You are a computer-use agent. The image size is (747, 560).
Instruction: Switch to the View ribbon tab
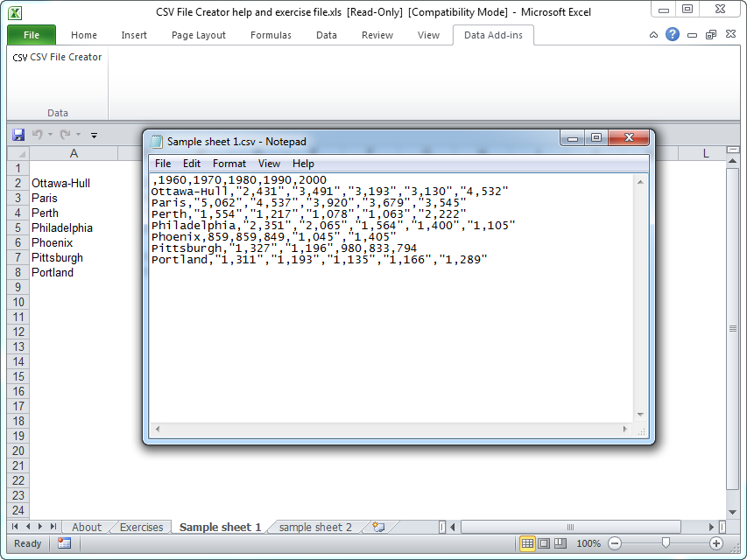pos(428,35)
